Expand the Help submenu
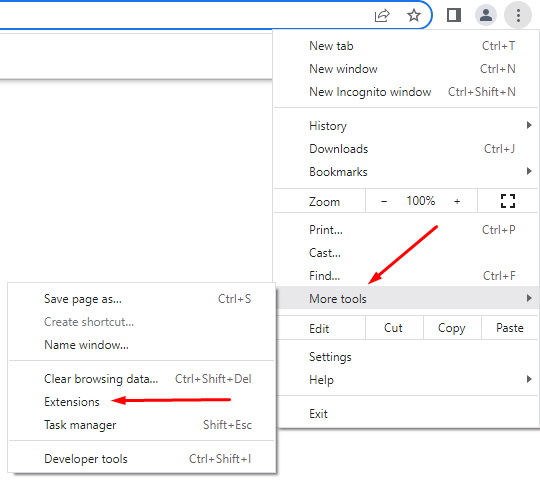Screen dimensions: 540x493 [406, 380]
